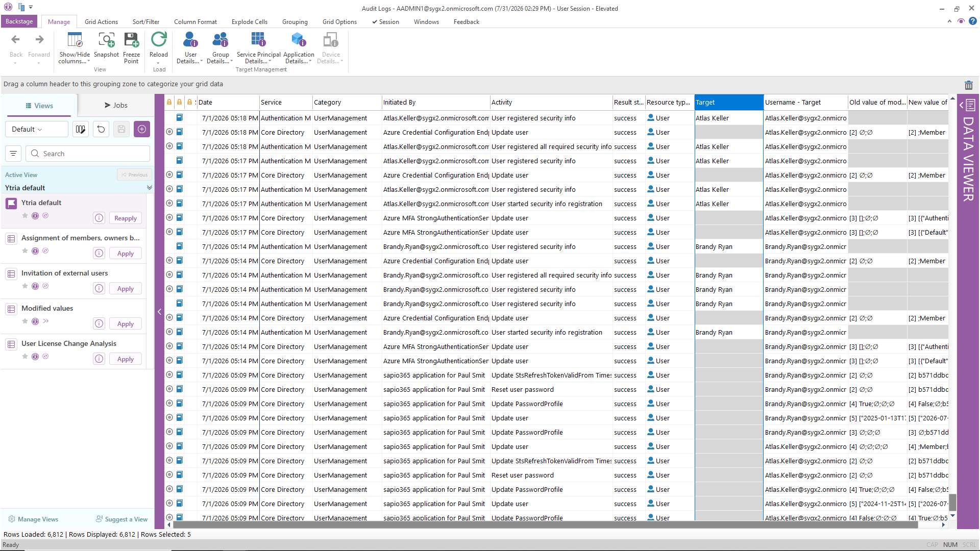Open the Backstage tab

pyautogui.click(x=19, y=21)
